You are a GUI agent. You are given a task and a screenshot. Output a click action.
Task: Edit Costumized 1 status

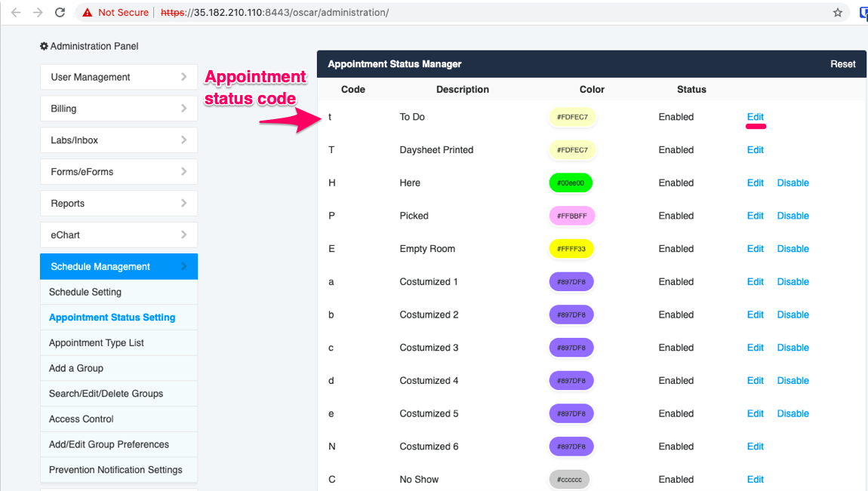755,281
